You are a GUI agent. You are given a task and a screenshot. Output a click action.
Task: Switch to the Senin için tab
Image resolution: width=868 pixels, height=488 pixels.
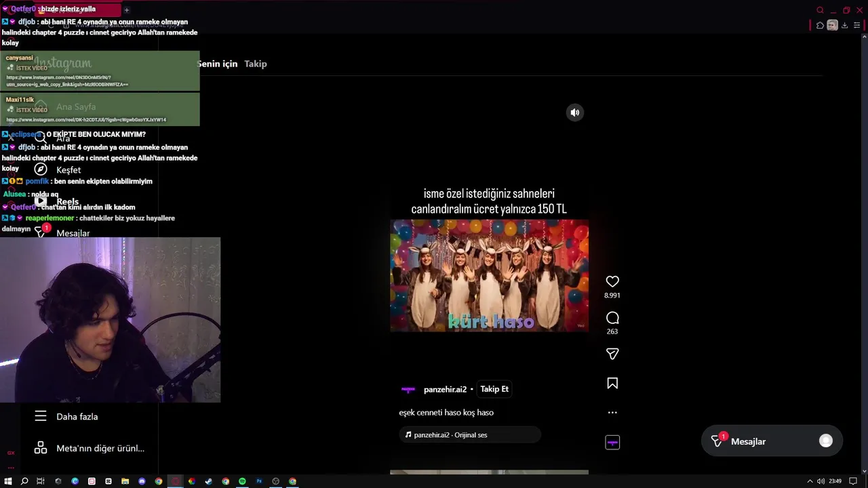pos(217,64)
